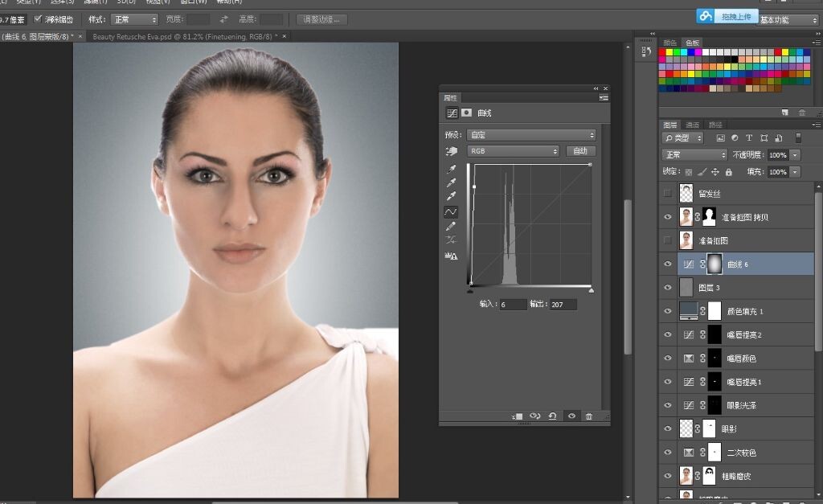Image resolution: width=823 pixels, height=504 pixels.
Task: Click the curve control point on the left edge
Action: coord(474,186)
